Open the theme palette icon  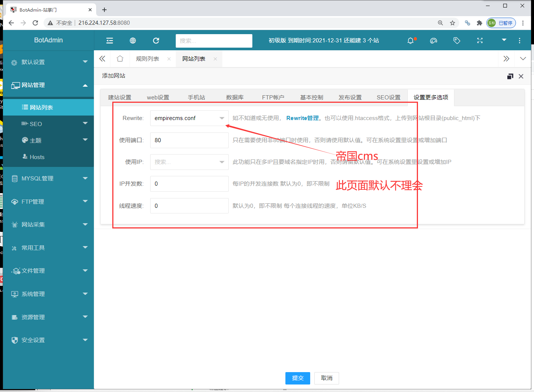[434, 41]
